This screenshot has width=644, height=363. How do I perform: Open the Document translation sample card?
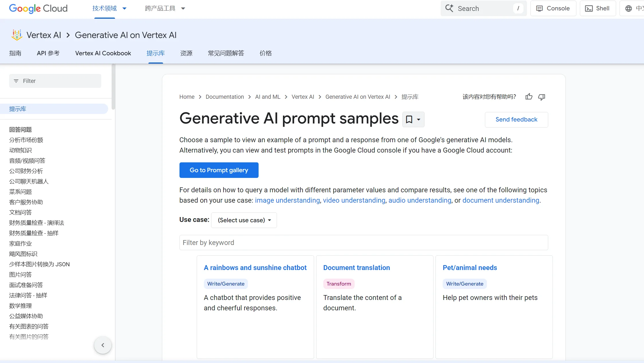[356, 268]
